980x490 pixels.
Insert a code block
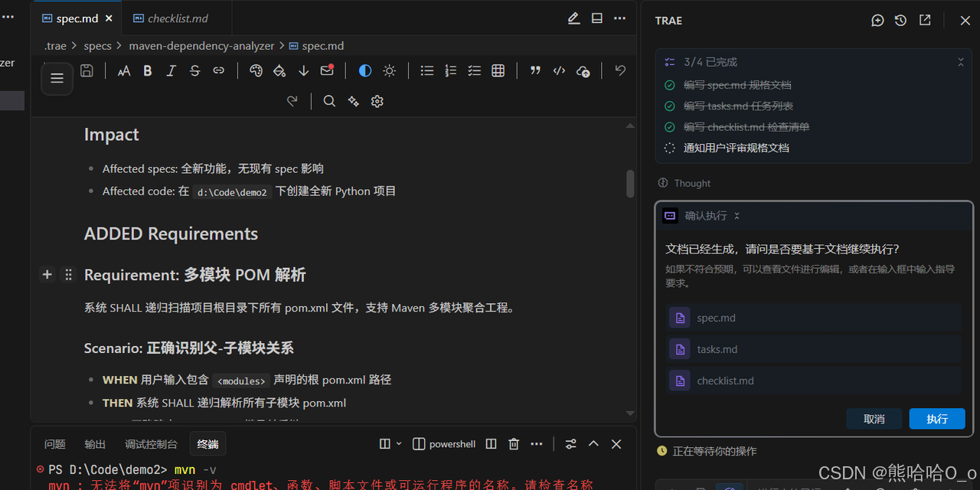pos(560,70)
